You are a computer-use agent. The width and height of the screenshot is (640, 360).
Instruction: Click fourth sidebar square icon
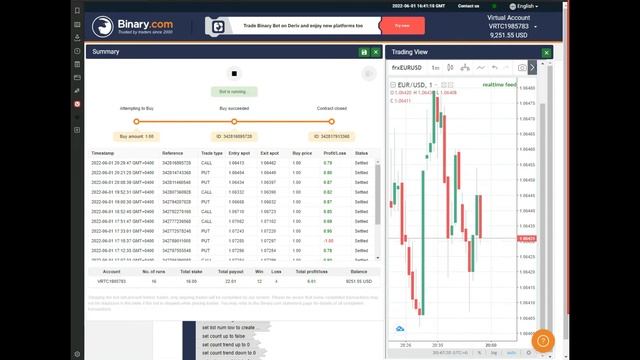click(x=77, y=51)
